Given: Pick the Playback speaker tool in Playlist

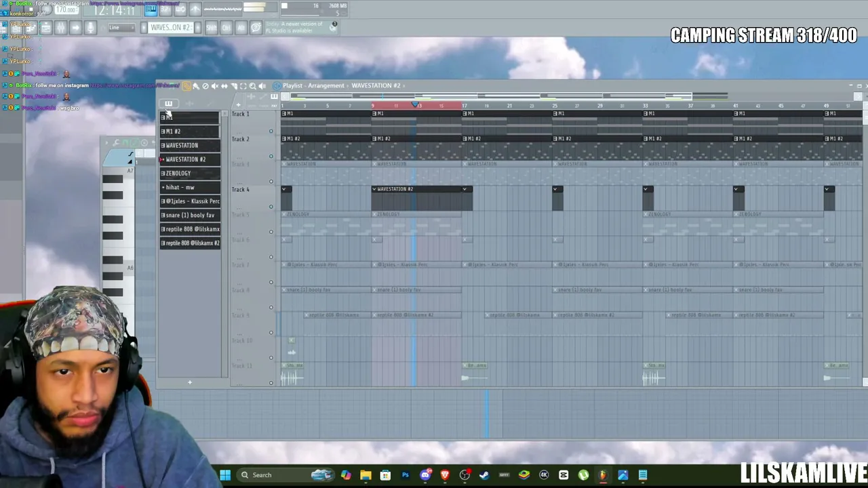Looking at the screenshot, I should (x=262, y=86).
